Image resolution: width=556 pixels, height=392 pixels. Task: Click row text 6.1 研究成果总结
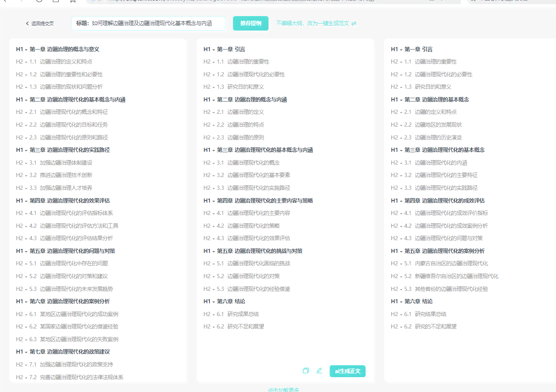point(238,314)
